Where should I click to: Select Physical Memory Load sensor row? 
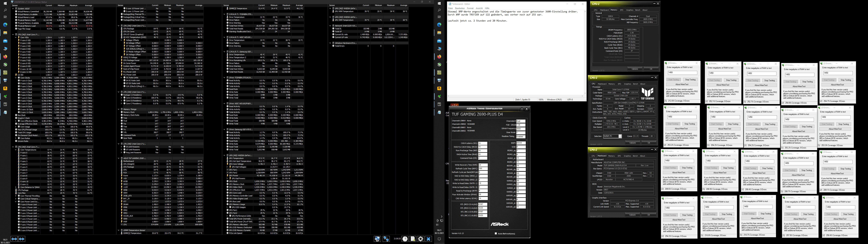53,26
